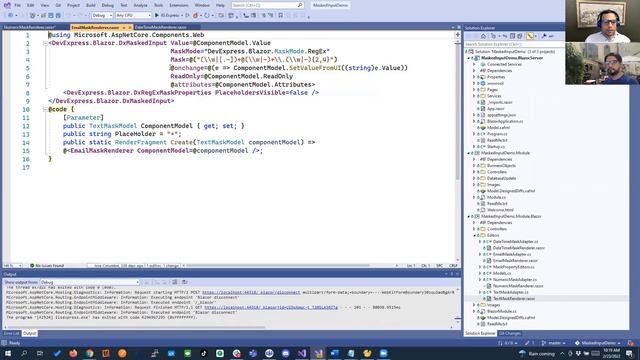Open the Debug configuration dropdown

[x=102, y=15]
